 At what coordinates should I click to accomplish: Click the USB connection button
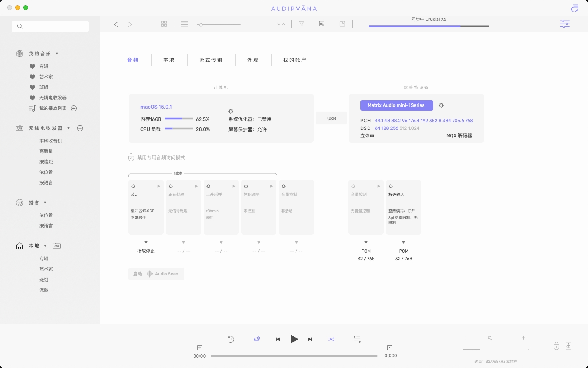click(331, 119)
